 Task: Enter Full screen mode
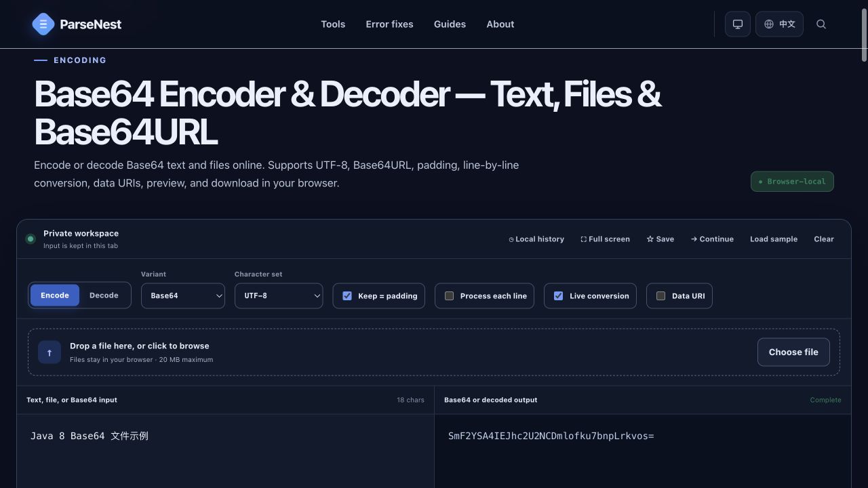[x=605, y=239]
